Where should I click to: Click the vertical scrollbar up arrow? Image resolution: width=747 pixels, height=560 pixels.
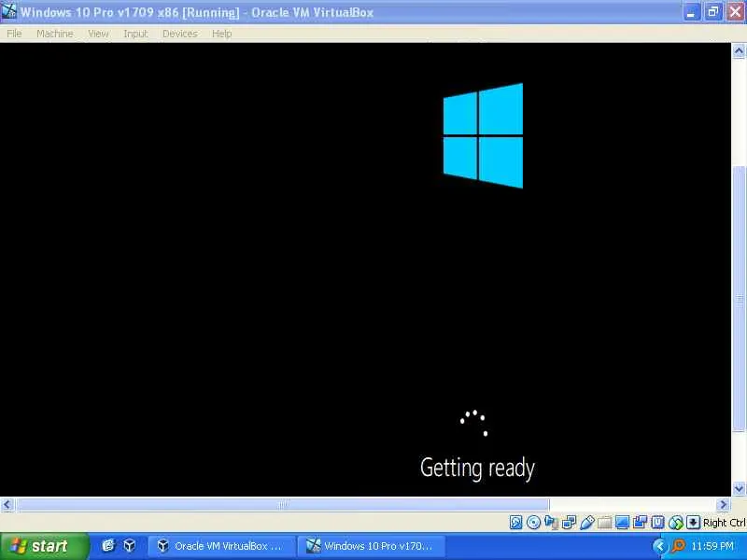click(x=739, y=50)
